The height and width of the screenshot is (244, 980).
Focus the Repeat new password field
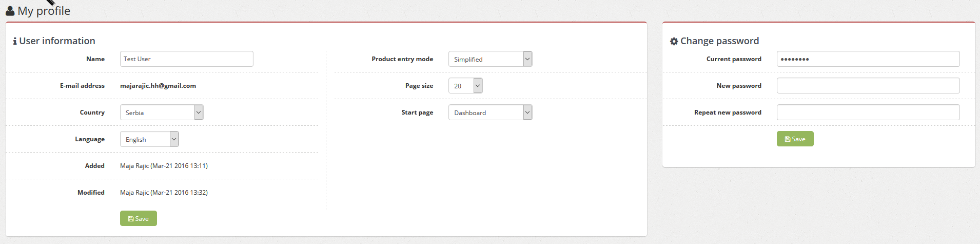click(868, 112)
